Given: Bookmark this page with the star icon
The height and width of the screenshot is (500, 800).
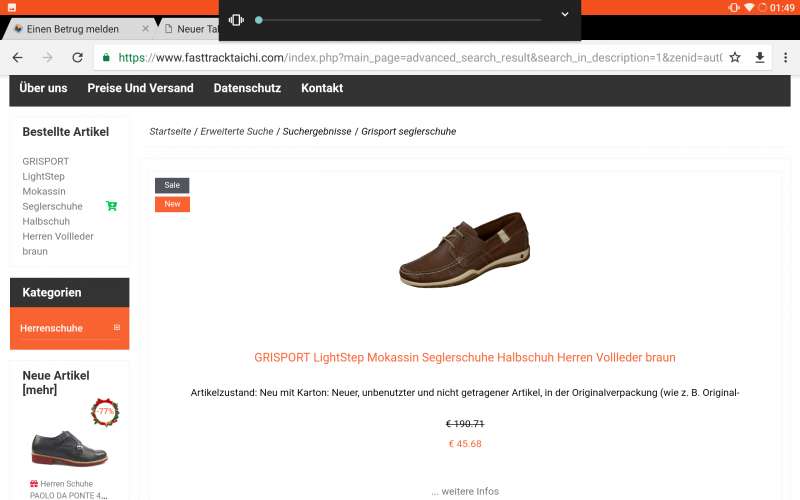Looking at the screenshot, I should point(735,58).
